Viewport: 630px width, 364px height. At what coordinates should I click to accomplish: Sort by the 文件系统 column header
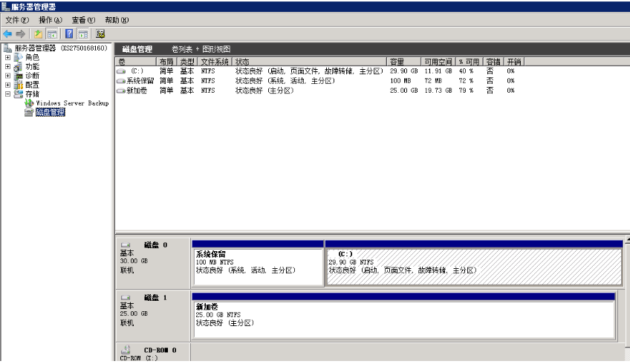(215, 62)
